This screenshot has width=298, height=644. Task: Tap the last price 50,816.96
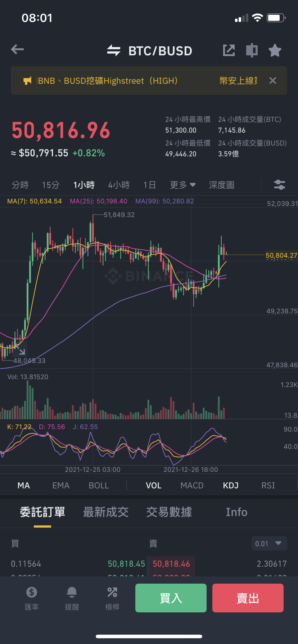(x=61, y=130)
